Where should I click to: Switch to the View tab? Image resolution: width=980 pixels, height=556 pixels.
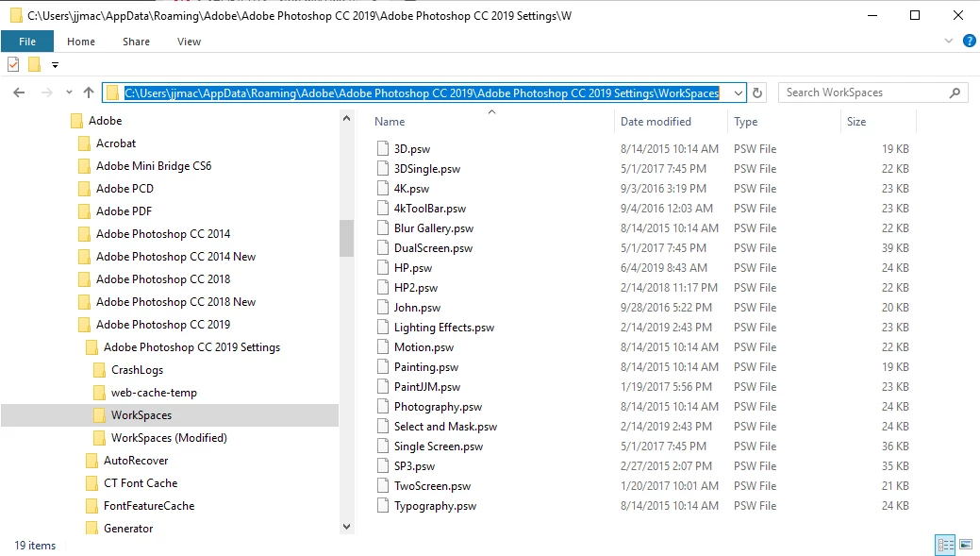[189, 42]
